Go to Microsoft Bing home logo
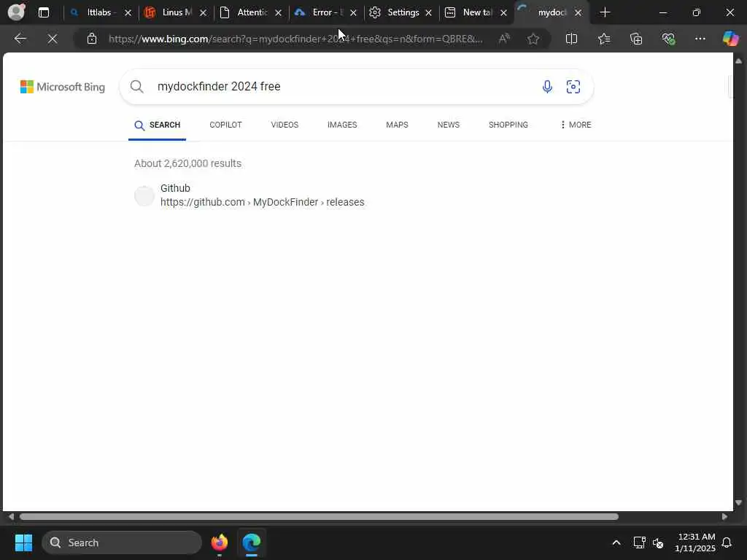The width and height of the screenshot is (747, 560). pos(63,87)
